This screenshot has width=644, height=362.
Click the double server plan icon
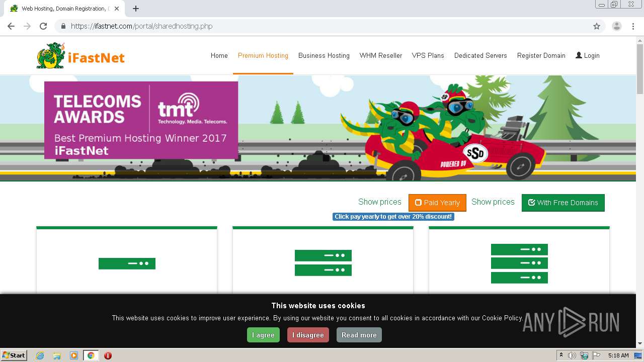tap(323, 263)
